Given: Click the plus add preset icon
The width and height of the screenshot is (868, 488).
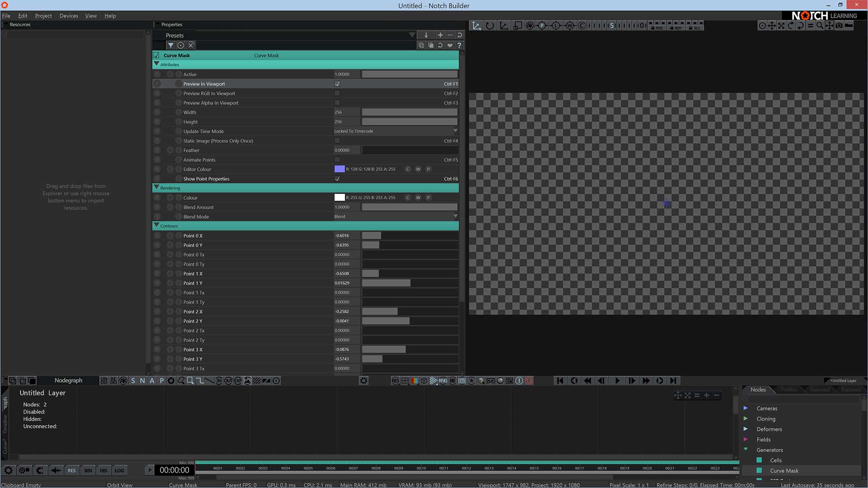Looking at the screenshot, I should click(x=440, y=35).
